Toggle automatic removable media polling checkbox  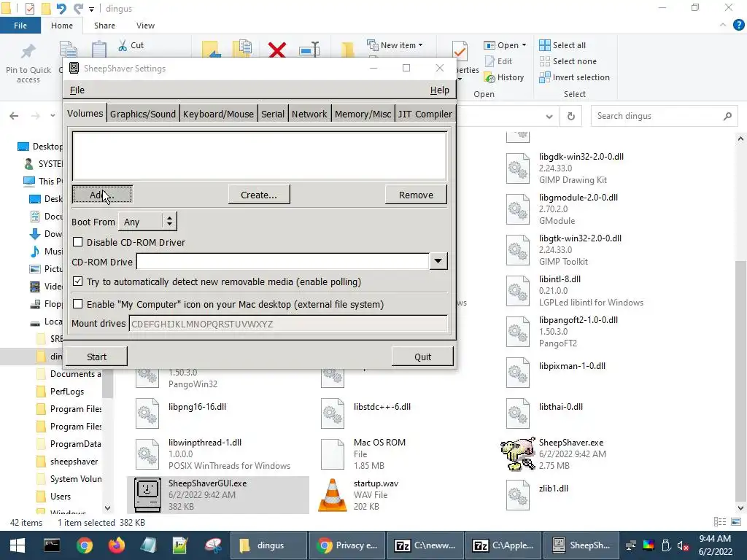click(x=77, y=281)
